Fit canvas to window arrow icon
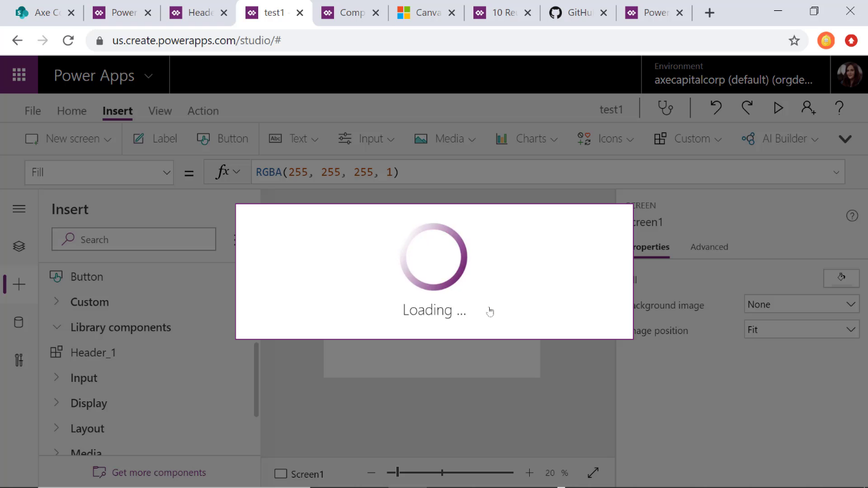This screenshot has width=868, height=488. 593,473
